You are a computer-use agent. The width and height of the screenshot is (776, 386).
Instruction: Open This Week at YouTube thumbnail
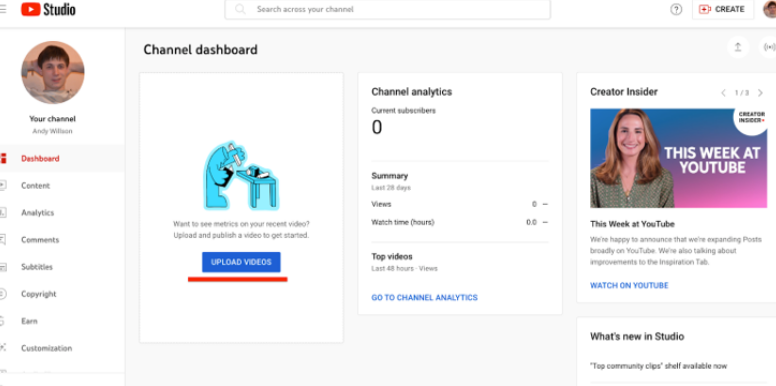coord(679,158)
